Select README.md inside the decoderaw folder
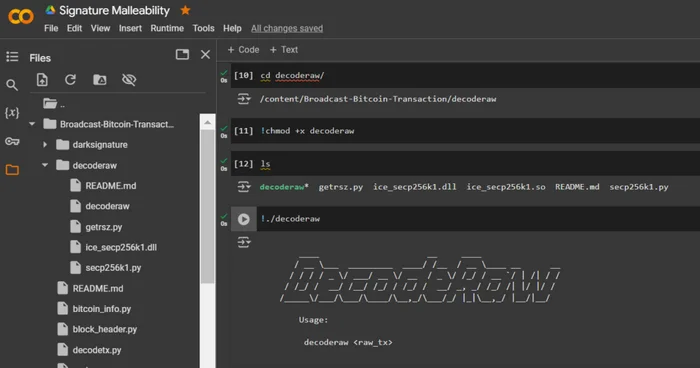 coord(111,186)
